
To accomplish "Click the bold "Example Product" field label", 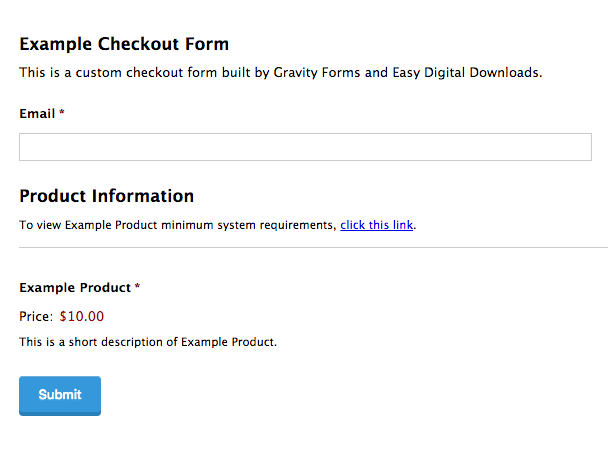I will [x=75, y=288].
